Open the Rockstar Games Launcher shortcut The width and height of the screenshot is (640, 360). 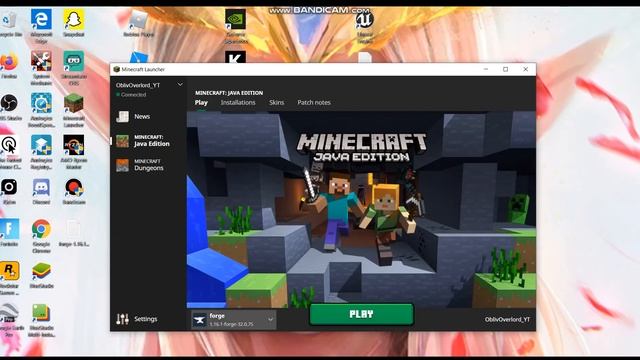coord(9,278)
